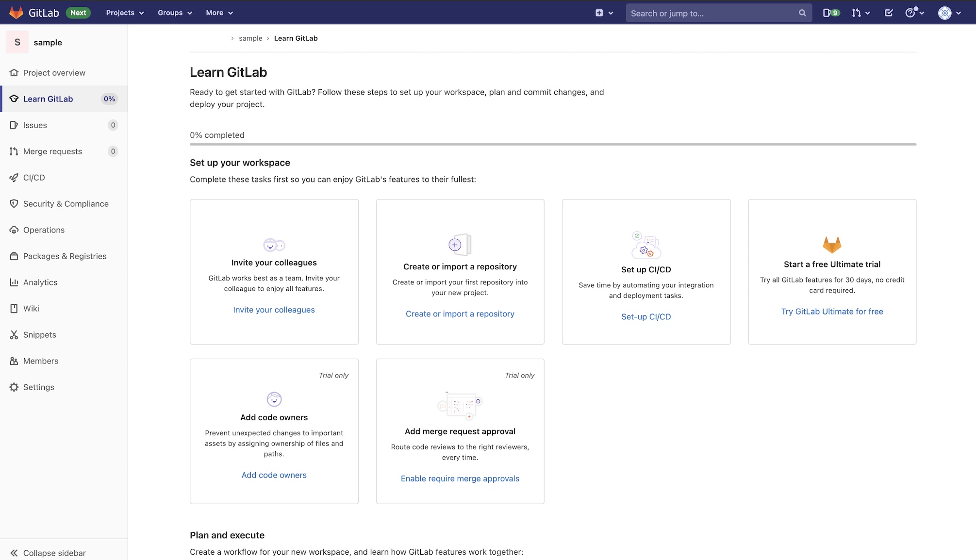Open the CI/CD sidebar section

click(34, 178)
